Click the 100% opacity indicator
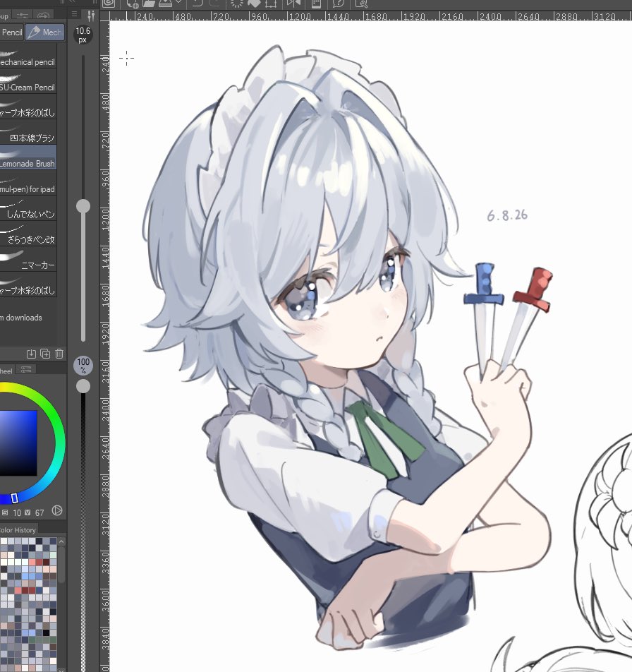 click(x=83, y=365)
